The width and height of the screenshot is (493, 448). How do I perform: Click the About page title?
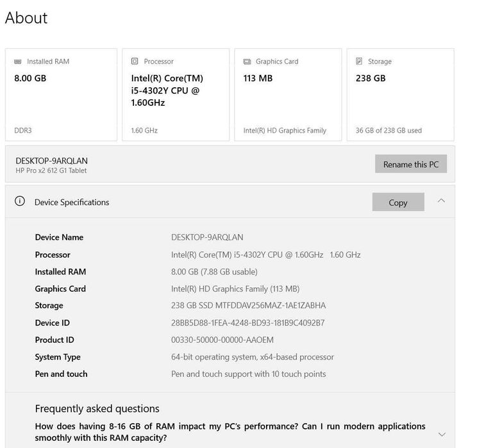(26, 18)
